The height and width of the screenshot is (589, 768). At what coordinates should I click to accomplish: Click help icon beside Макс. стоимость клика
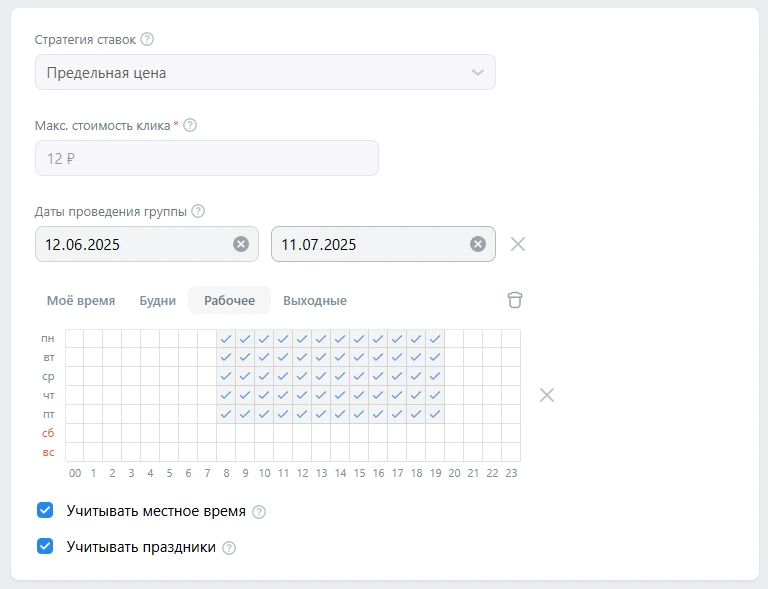[x=190, y=126]
